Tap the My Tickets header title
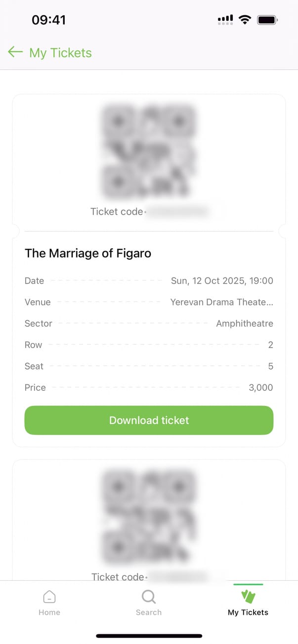 pyautogui.click(x=60, y=53)
